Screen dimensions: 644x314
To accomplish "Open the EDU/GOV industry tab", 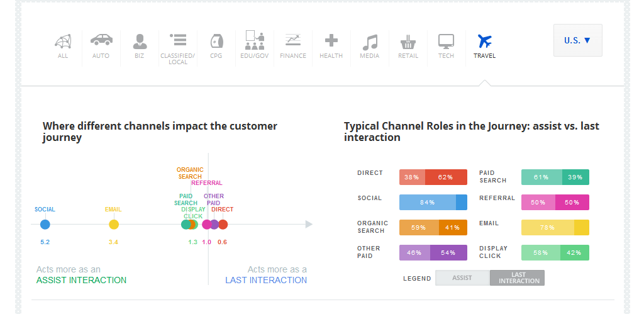I will [254, 40].
